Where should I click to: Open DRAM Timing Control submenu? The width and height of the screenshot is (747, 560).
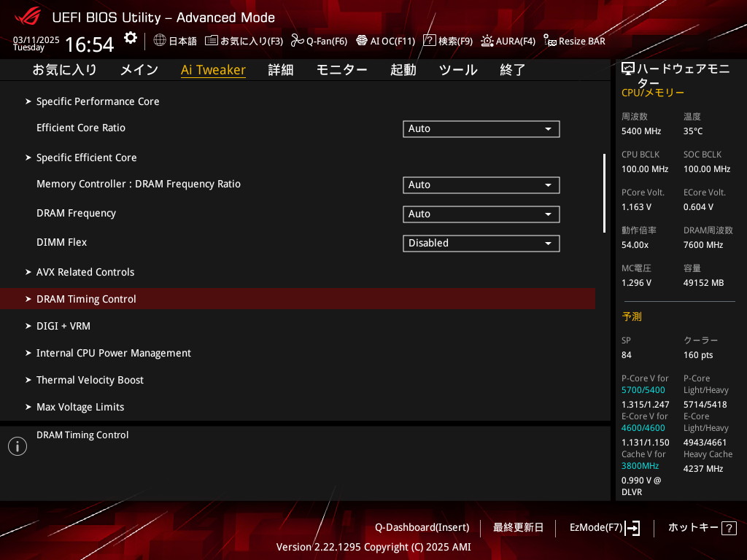pyautogui.click(x=298, y=298)
